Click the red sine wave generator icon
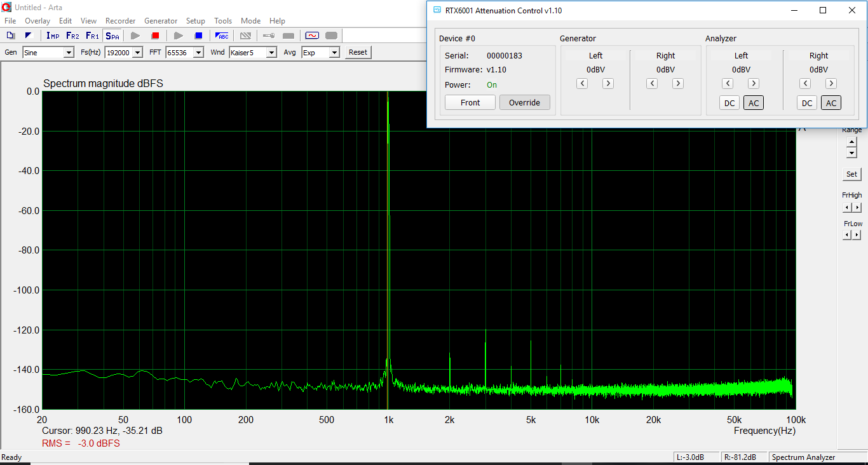The image size is (868, 465). [312, 36]
